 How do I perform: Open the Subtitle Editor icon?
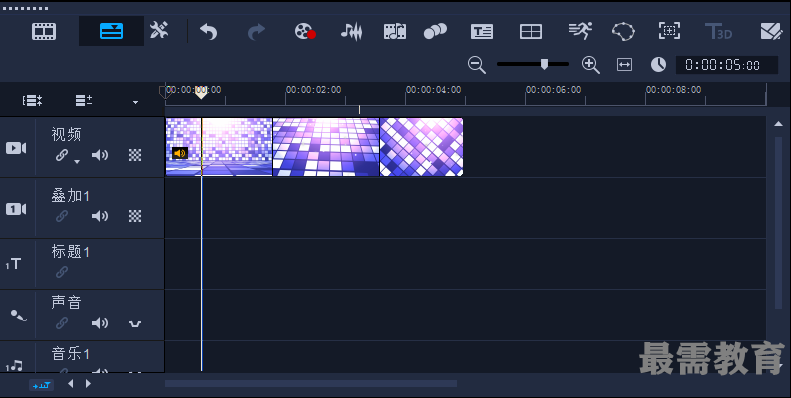pos(482,32)
